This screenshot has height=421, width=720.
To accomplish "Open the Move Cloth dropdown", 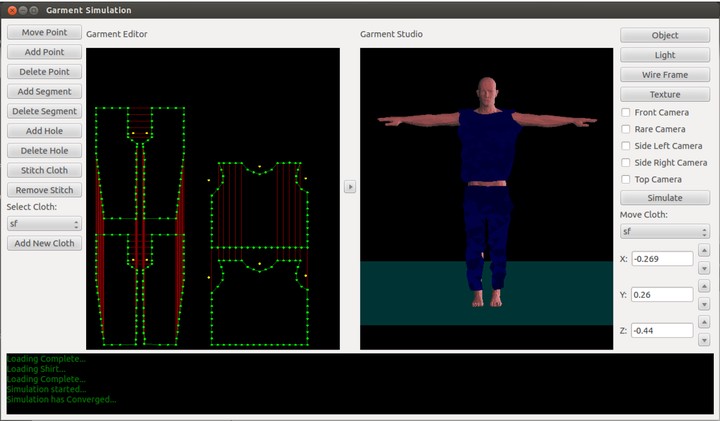I will 665,232.
